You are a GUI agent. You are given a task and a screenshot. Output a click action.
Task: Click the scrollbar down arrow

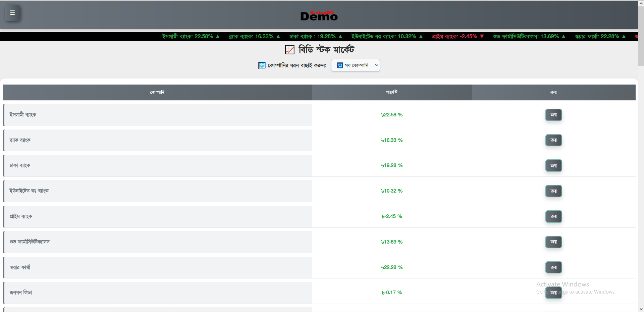pos(641,309)
